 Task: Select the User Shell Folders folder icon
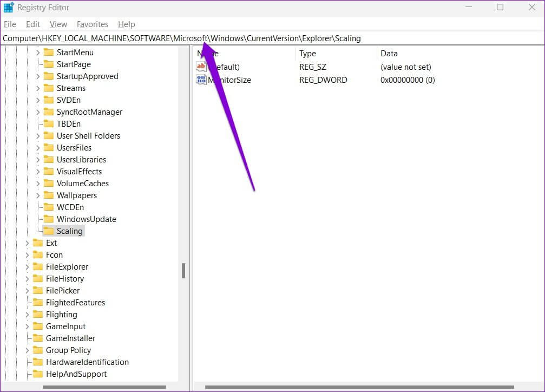click(x=49, y=135)
